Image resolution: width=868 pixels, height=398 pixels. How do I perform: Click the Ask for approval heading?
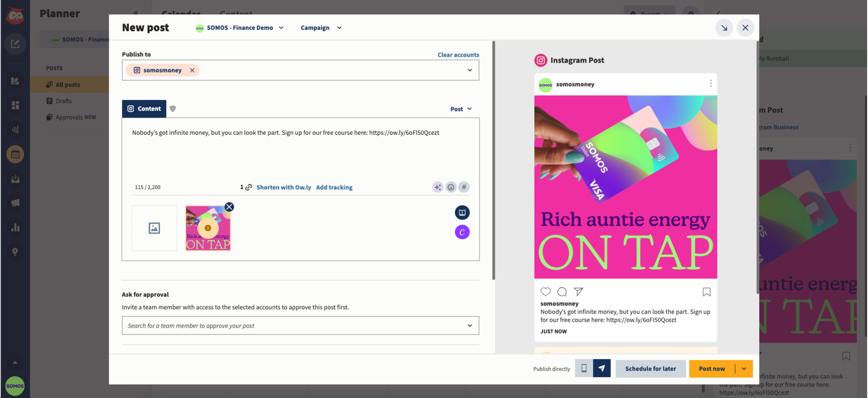(145, 295)
